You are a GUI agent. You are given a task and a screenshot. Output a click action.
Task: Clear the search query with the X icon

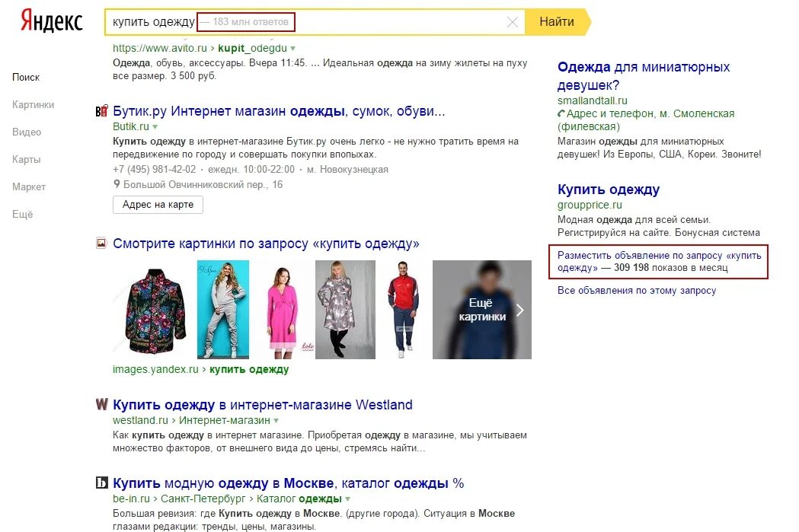tap(513, 22)
